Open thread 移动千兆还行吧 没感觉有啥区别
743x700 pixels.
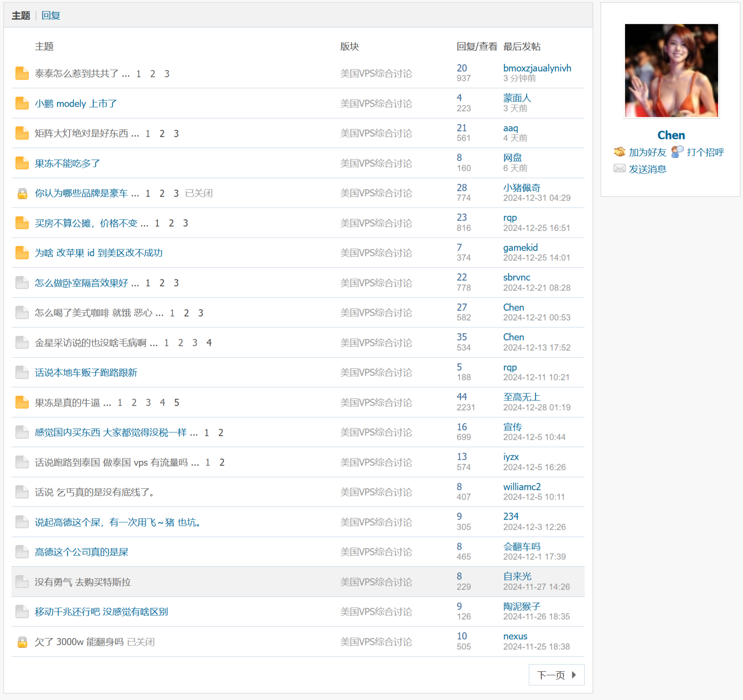(101, 612)
